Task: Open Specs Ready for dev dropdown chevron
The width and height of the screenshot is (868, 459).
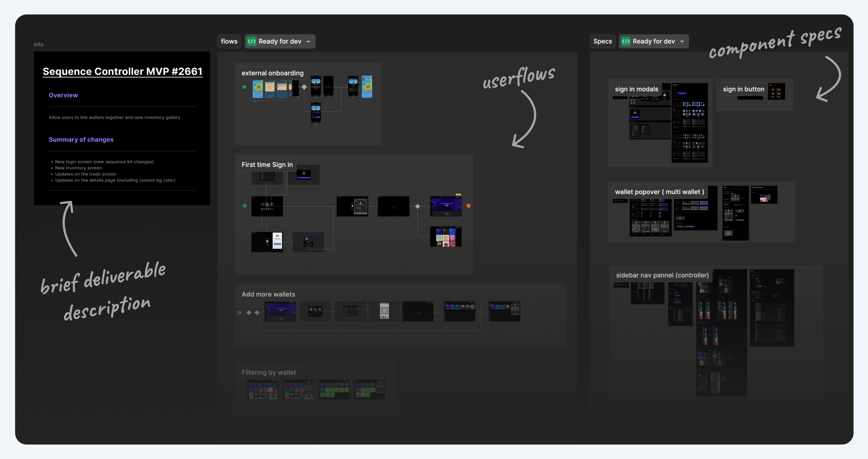Action: pos(682,42)
